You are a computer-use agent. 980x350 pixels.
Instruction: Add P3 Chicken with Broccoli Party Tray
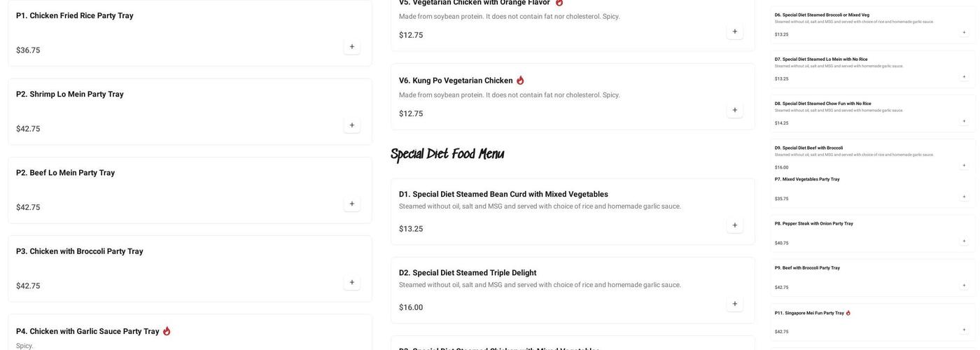click(x=352, y=283)
